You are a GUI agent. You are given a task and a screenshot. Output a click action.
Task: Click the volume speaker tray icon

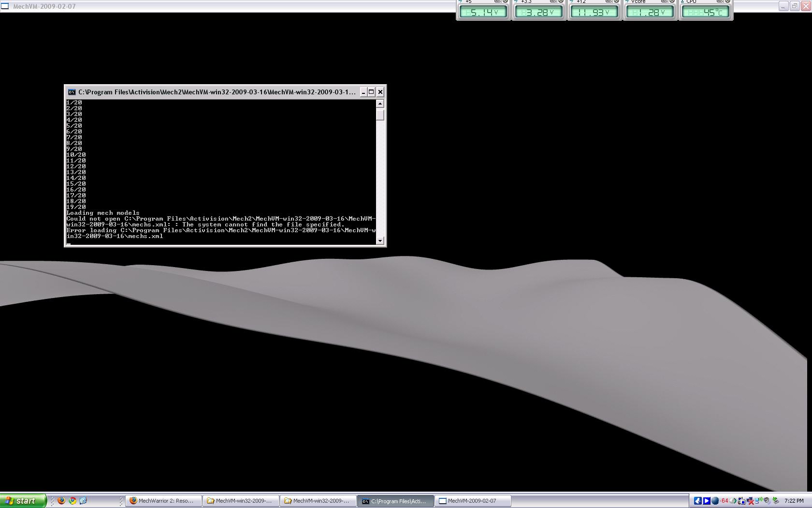[x=767, y=501]
